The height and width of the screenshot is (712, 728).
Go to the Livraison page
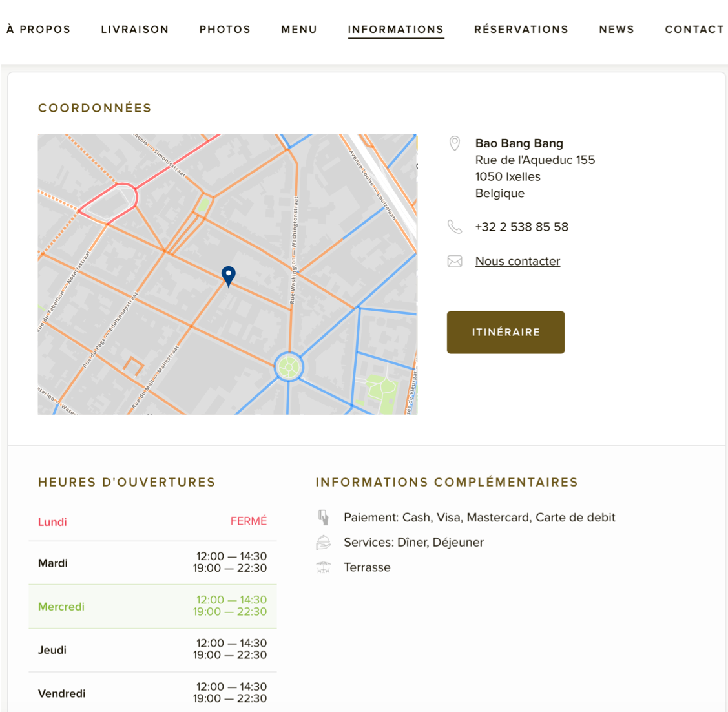pyautogui.click(x=135, y=30)
